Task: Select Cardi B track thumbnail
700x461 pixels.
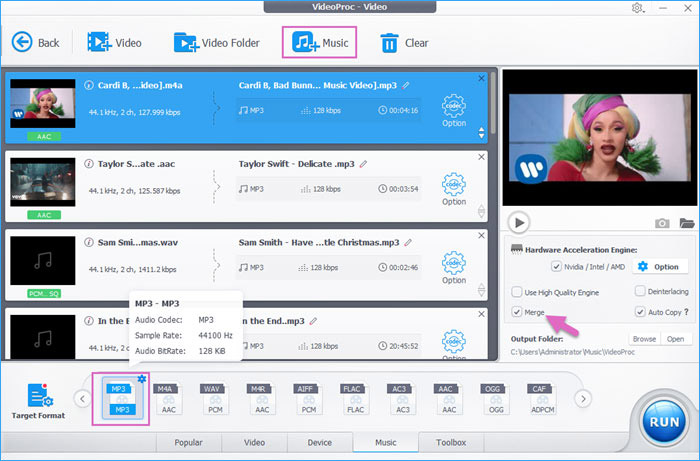Action: [x=43, y=104]
